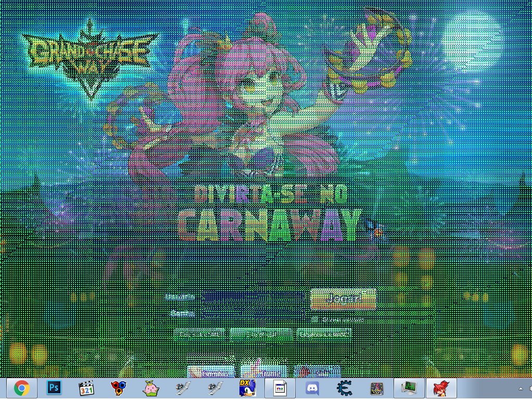The image size is (532, 400).
Task: Open the red-haired character taskbar icon
Action: tap(441, 388)
